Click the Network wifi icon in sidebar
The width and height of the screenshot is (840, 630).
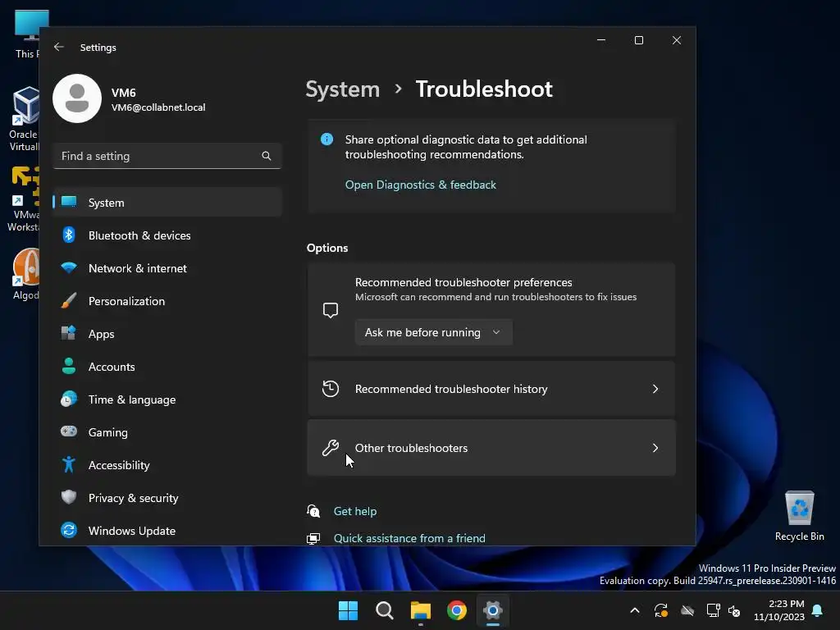(x=69, y=268)
